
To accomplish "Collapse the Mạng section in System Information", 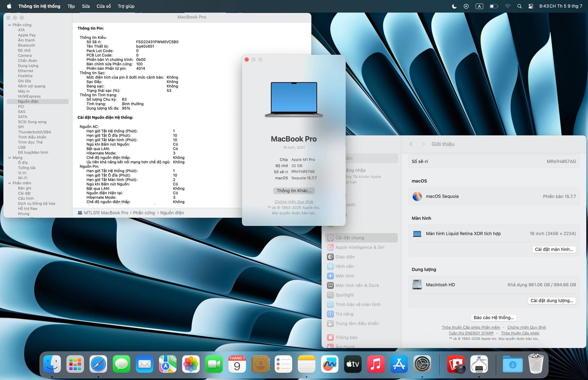I will tap(9, 158).
